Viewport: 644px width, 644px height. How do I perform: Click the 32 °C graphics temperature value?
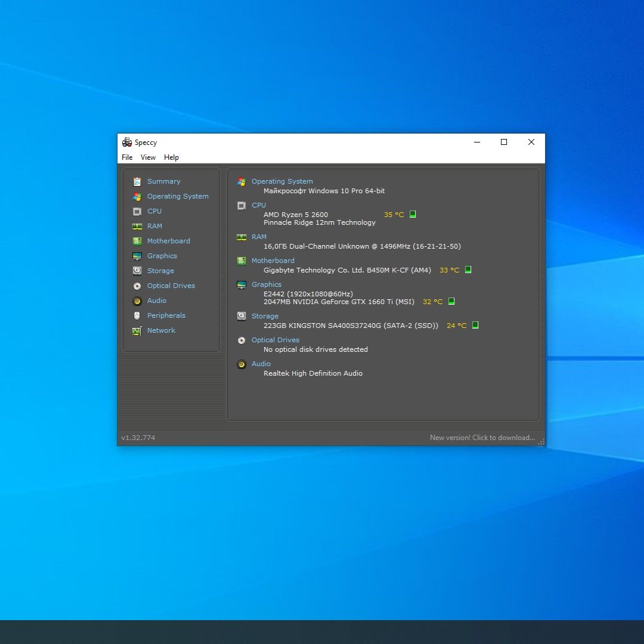click(432, 302)
